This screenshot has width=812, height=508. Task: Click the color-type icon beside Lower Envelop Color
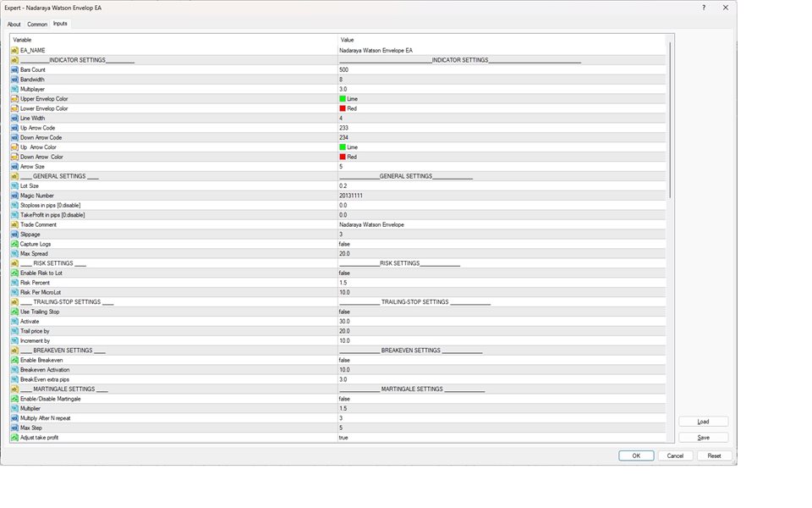tap(14, 108)
